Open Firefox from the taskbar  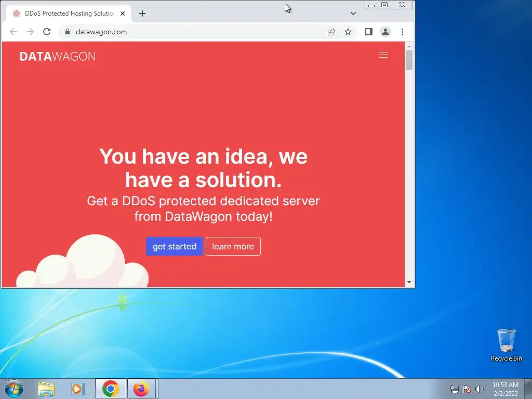141,389
